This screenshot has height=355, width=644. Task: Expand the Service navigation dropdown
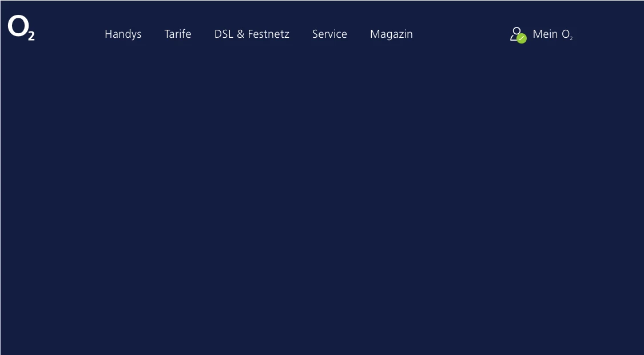click(x=329, y=34)
